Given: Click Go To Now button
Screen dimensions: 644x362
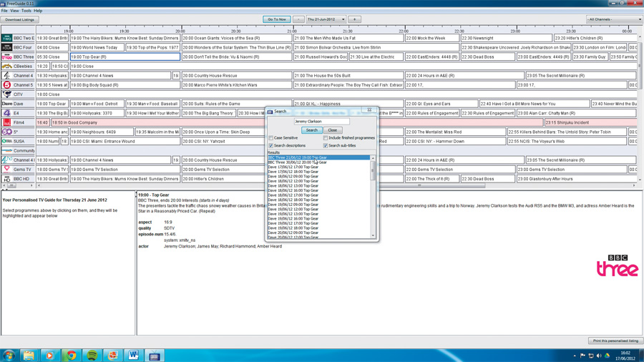Looking at the screenshot, I should [x=277, y=19].
